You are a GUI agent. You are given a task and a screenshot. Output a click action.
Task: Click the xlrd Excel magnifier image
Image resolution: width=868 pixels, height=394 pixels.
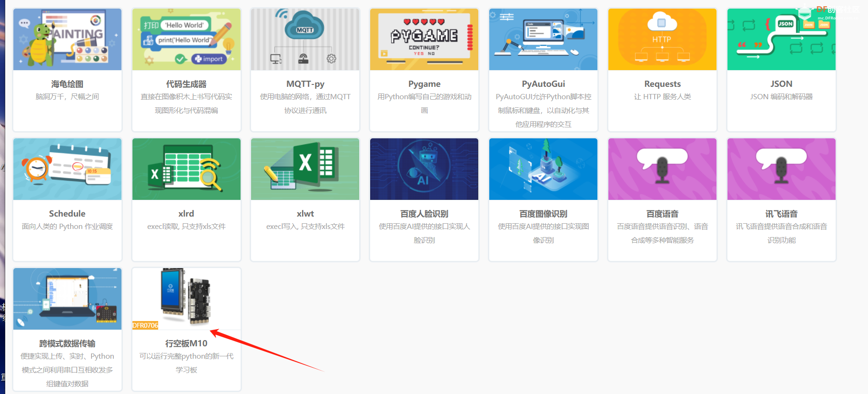pos(186,169)
